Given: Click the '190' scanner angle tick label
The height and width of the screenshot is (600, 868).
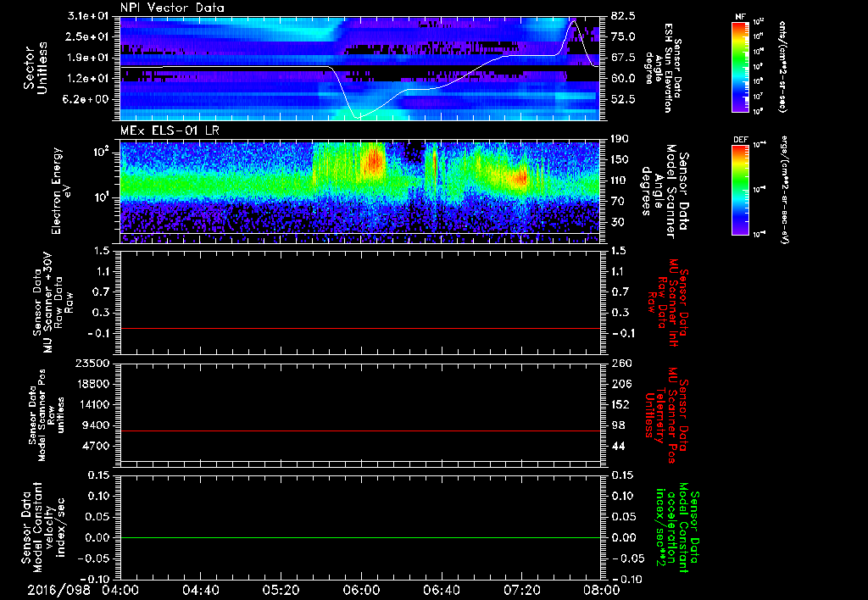Looking at the screenshot, I should 620,139.
